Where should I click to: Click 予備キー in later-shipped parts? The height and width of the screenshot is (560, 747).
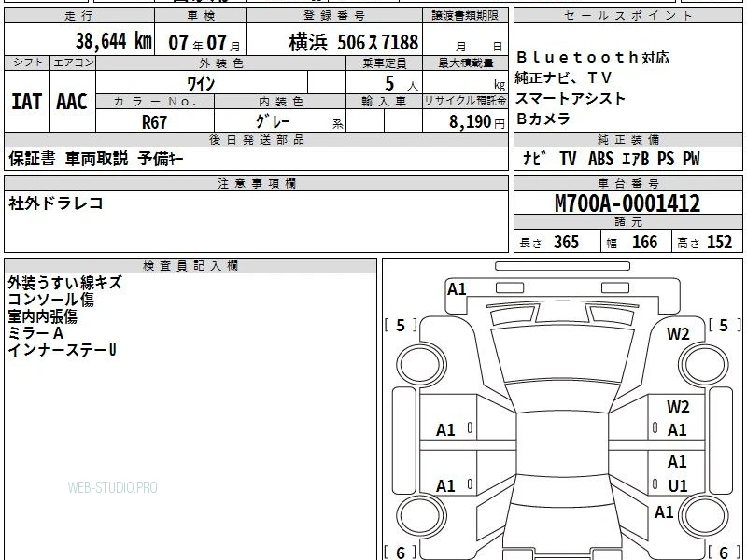click(x=161, y=159)
